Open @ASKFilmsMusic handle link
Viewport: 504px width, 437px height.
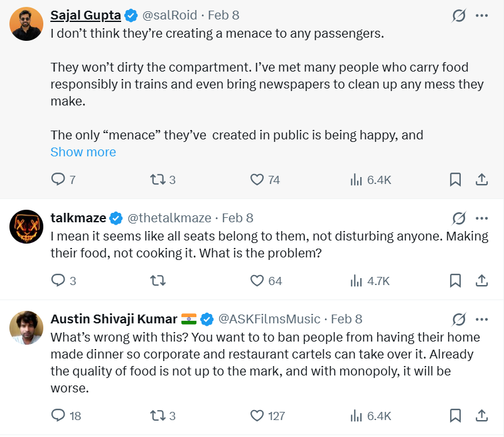click(269, 319)
